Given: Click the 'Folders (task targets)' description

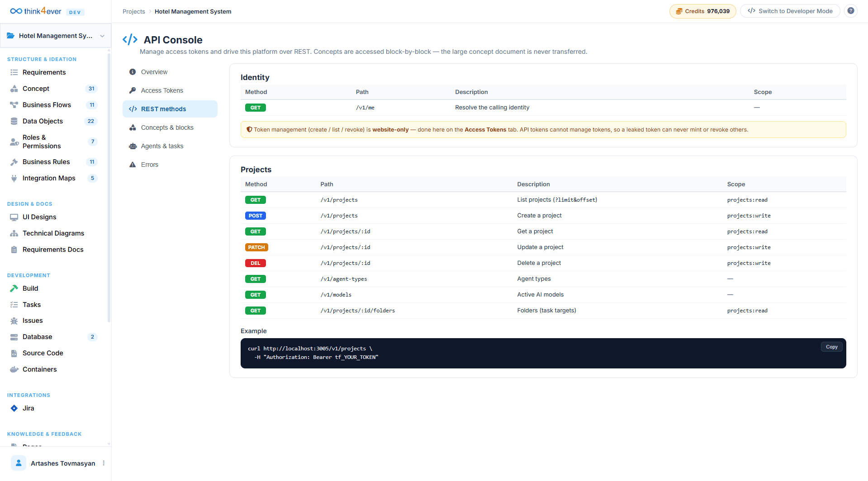Looking at the screenshot, I should tap(547, 311).
